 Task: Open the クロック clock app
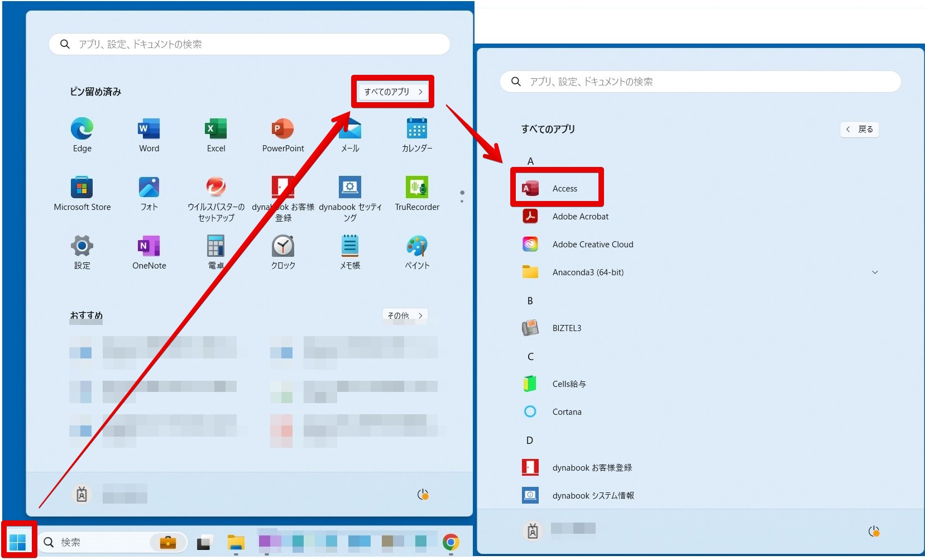283,252
